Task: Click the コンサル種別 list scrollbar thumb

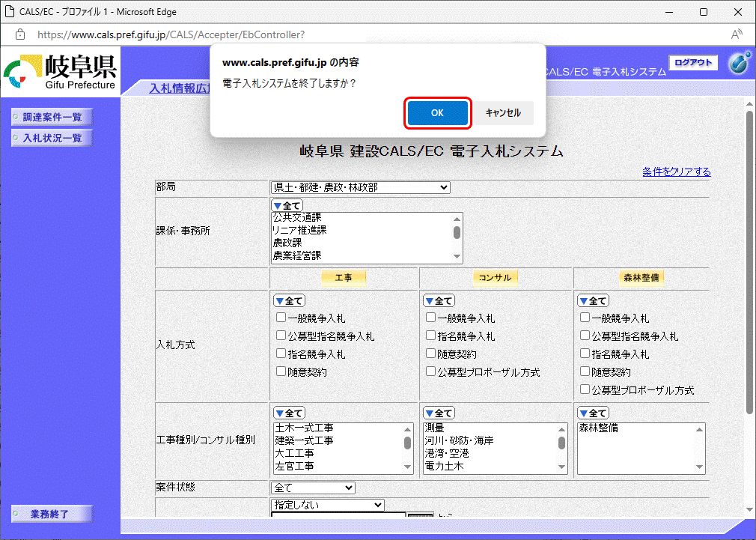Action: coord(561,443)
